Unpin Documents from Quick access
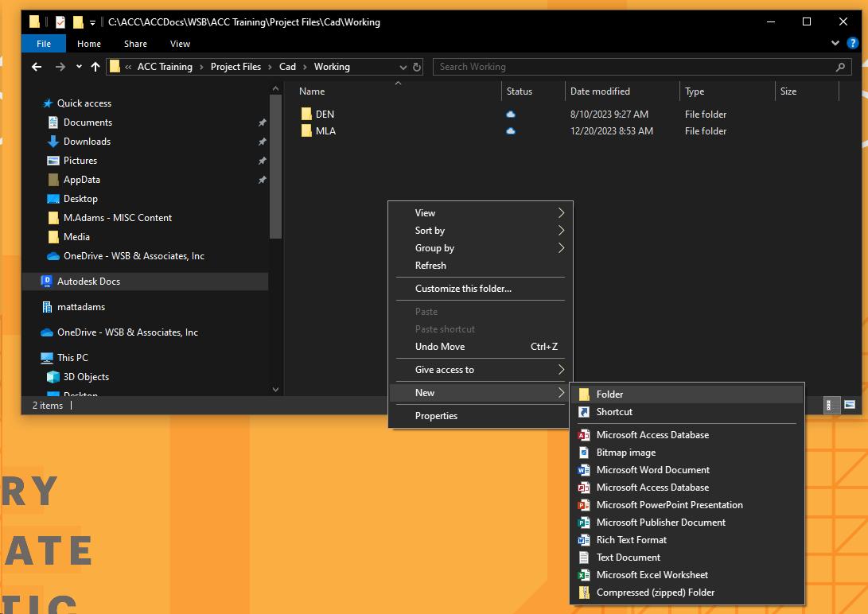The height and width of the screenshot is (614, 868). [262, 122]
